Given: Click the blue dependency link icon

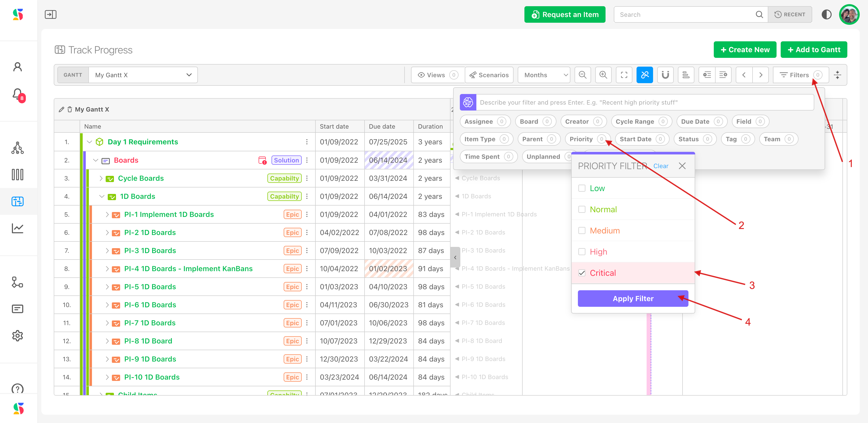Looking at the screenshot, I should pos(644,75).
